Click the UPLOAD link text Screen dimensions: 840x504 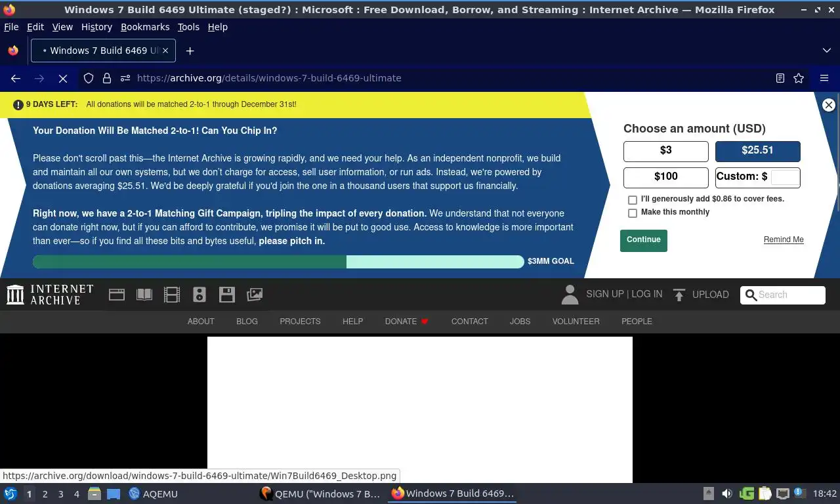(711, 295)
